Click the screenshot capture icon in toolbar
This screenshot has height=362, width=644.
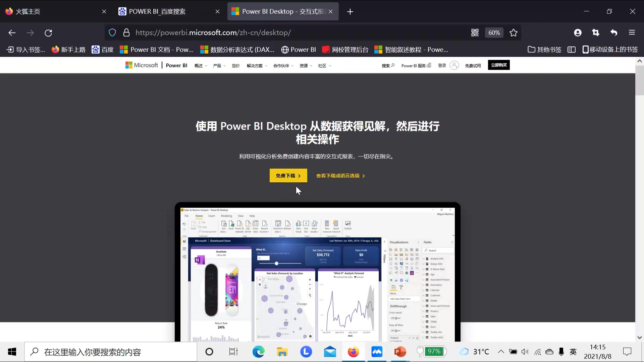click(596, 33)
